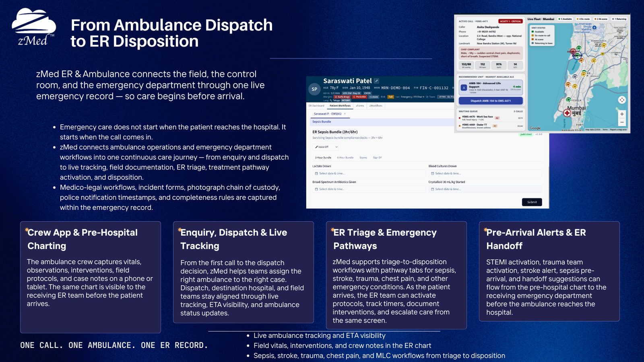This screenshot has height=362, width=644.
Task: Toggle the 1 Returning fleet filter chip
Action: click(x=619, y=19)
